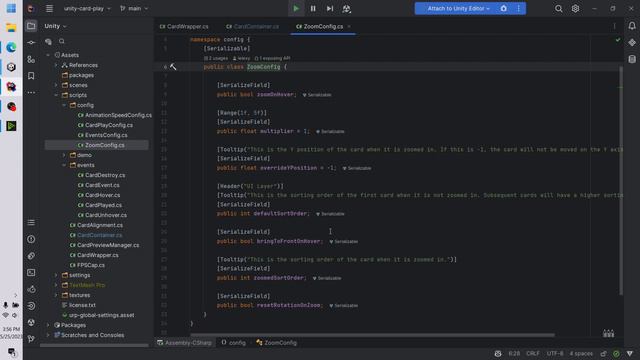Open CardPlayConfig.cs file
Screen dimensions: 640x360
pyautogui.click(x=105, y=125)
